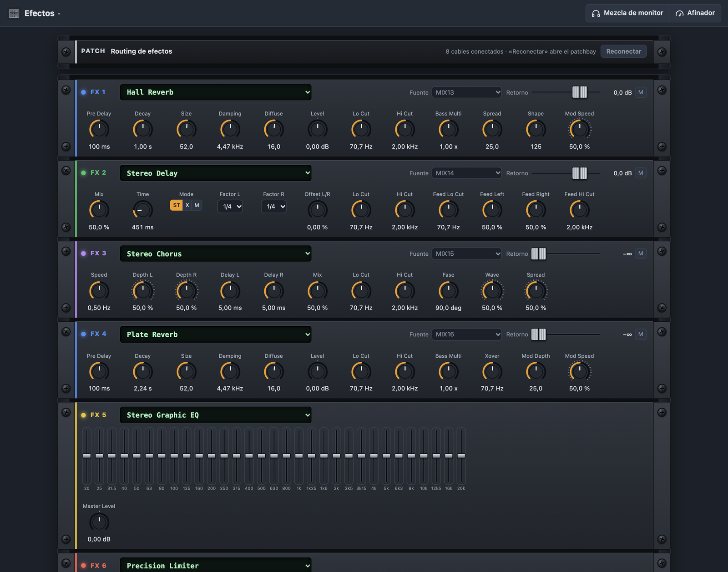The height and width of the screenshot is (572, 728).
Task: Open the Hall Reverb effect type dropdown
Action: point(216,92)
